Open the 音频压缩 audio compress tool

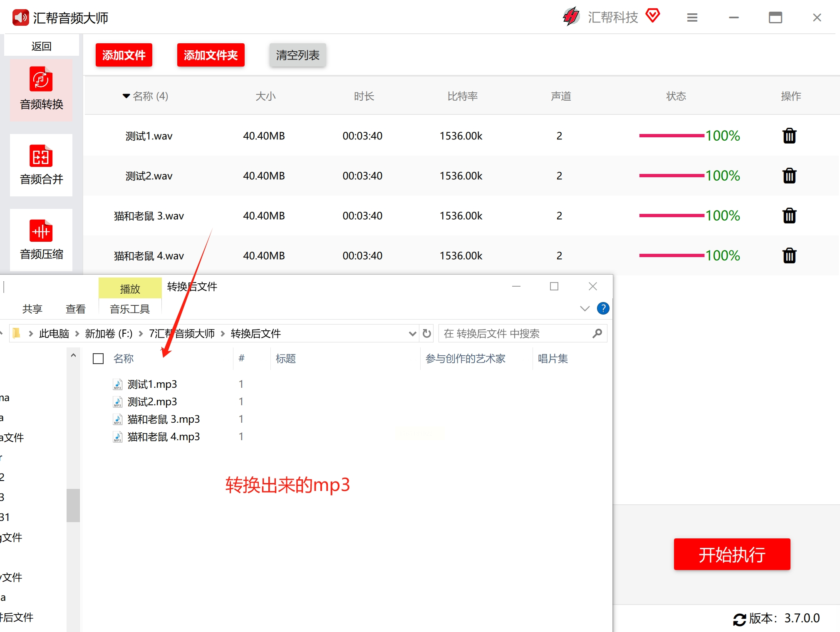click(41, 240)
